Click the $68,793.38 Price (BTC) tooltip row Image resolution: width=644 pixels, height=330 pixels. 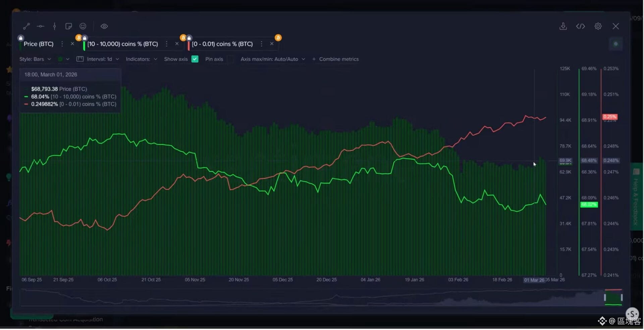pyautogui.click(x=59, y=89)
